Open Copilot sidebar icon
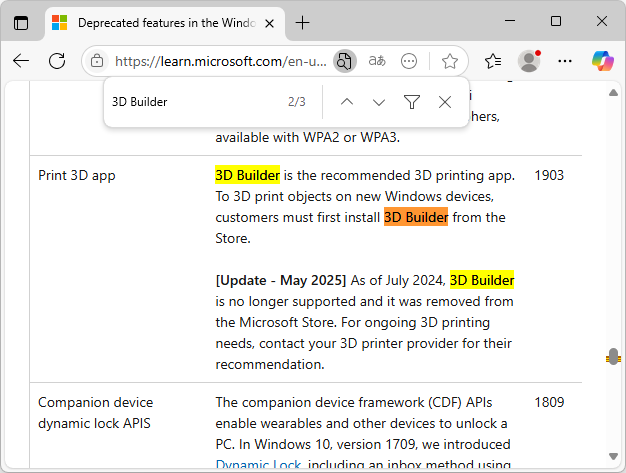 click(x=602, y=61)
